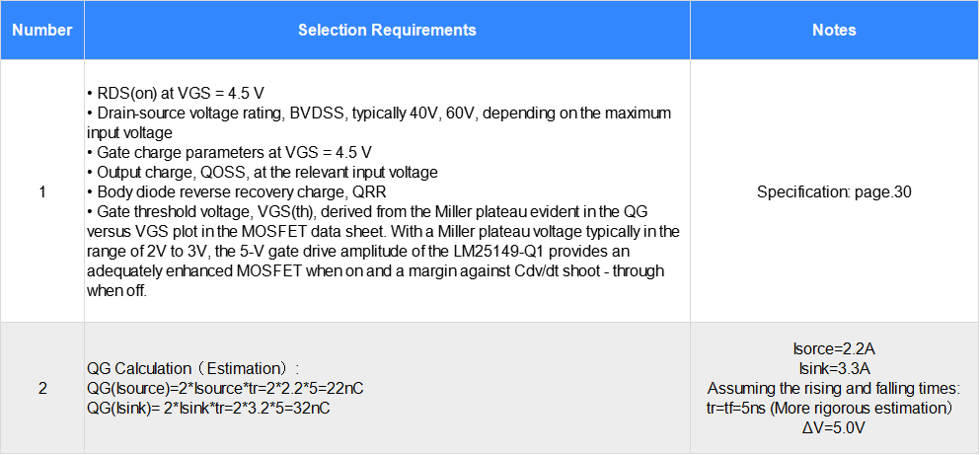Click the Drain-source voltage rating BVDSS line
980x455 pixels.
tap(379, 114)
